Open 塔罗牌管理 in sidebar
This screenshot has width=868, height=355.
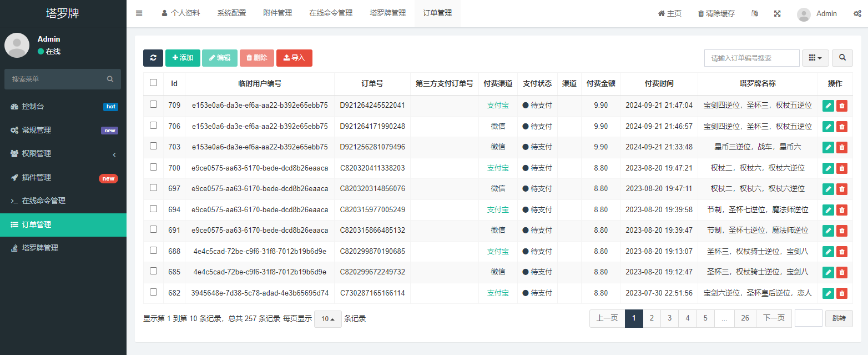coord(63,248)
